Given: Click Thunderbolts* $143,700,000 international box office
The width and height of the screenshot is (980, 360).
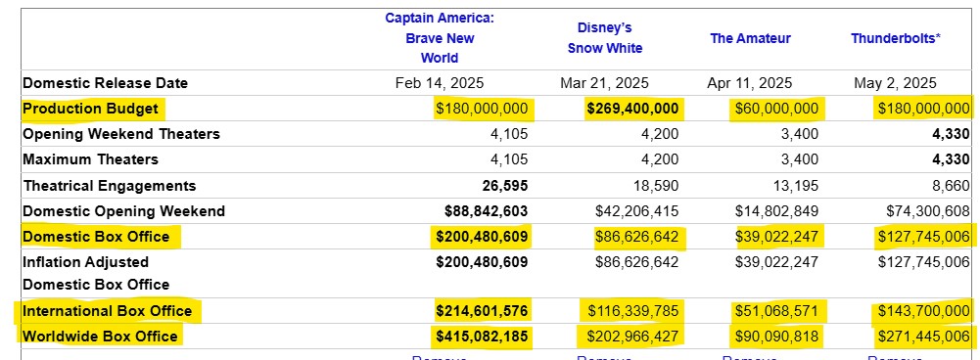Looking at the screenshot, I should [924, 311].
